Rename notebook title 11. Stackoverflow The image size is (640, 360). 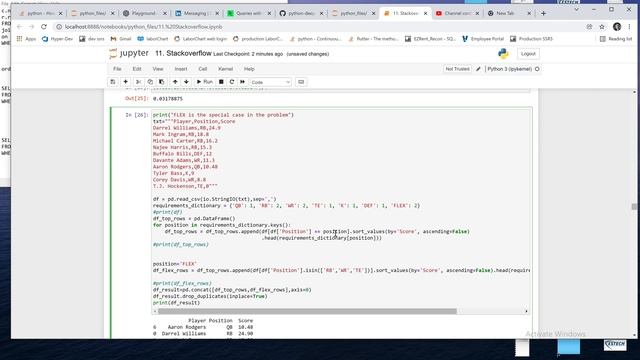click(183, 53)
